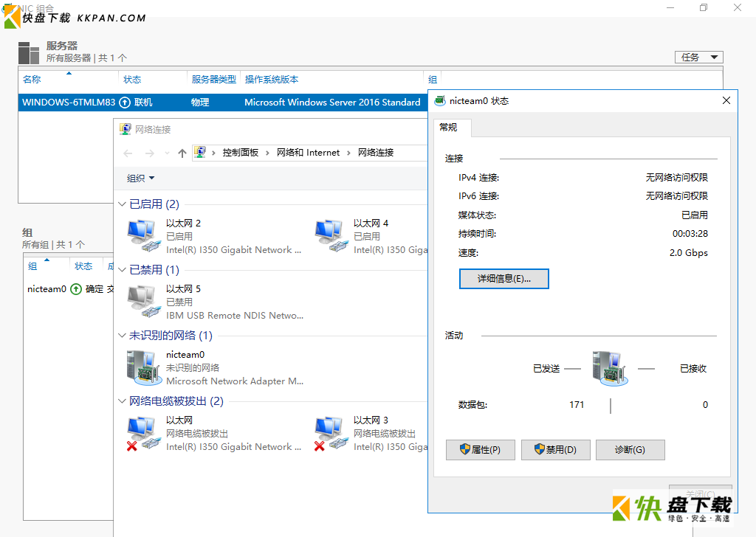The image size is (756, 537).
Task: Click the 组 column header in servers table
Action: point(433,80)
